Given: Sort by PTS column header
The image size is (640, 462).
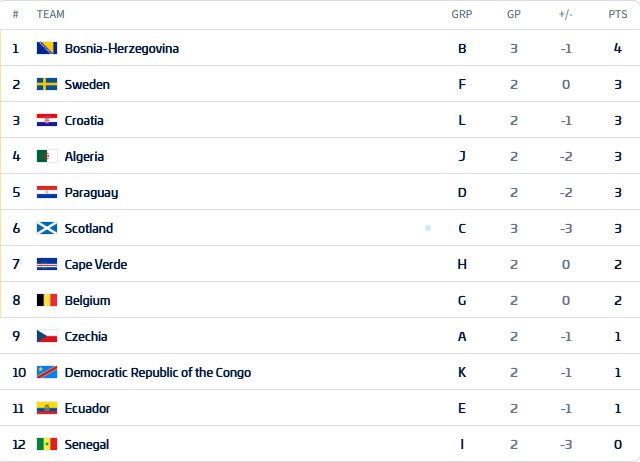Looking at the screenshot, I should pyautogui.click(x=618, y=14).
